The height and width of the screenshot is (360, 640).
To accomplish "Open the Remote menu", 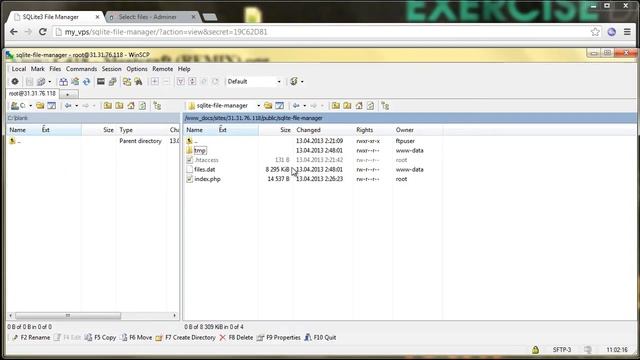I will [162, 69].
